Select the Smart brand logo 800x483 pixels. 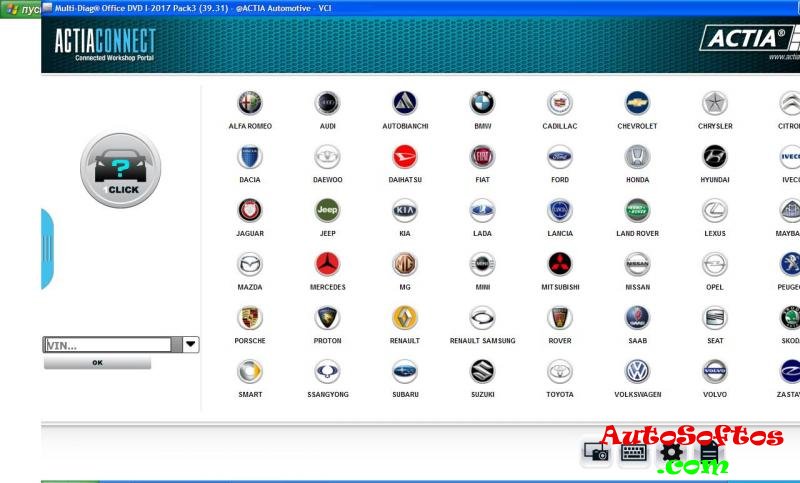pyautogui.click(x=249, y=372)
